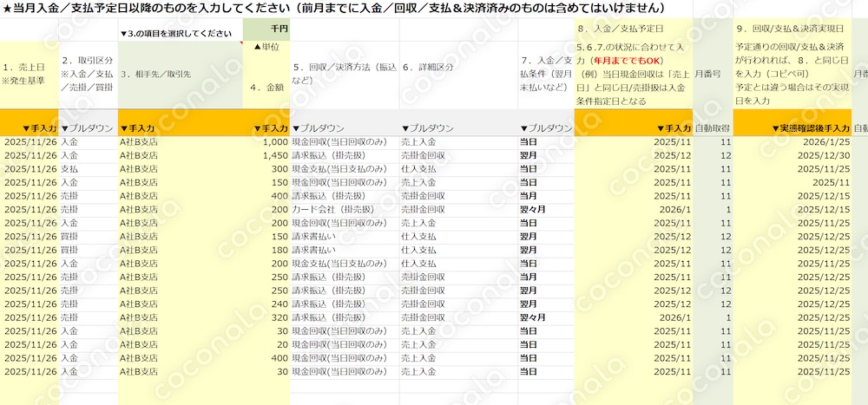Select the カード会社（掛売扱）method cell
Screen dimensions: 868x405
(345, 210)
